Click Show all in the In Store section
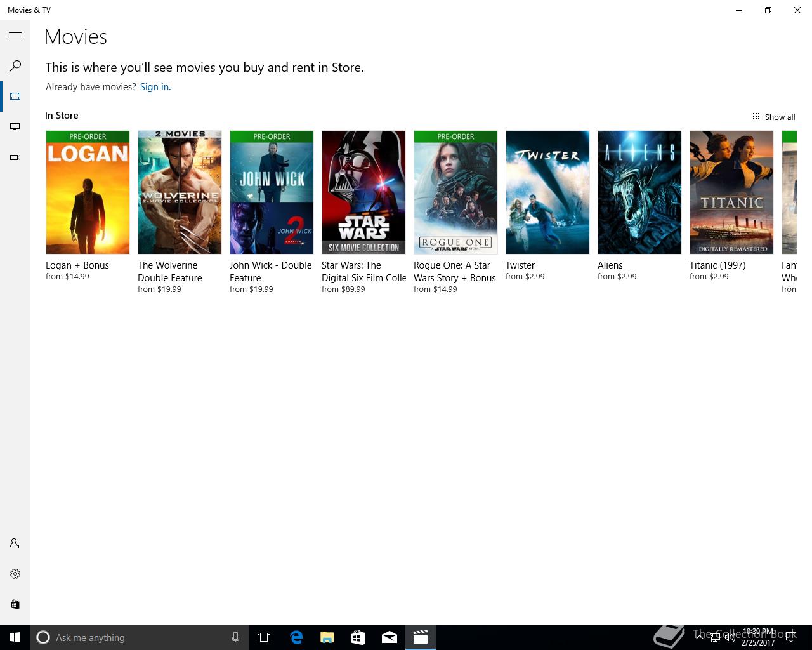Screen dimensions: 812x650 pos(774,117)
